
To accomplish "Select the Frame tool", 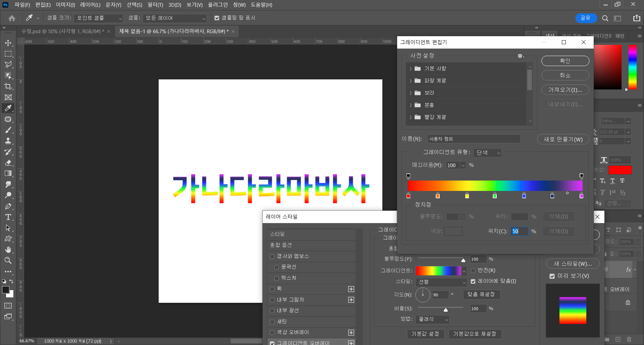I will pyautogui.click(x=8, y=97).
